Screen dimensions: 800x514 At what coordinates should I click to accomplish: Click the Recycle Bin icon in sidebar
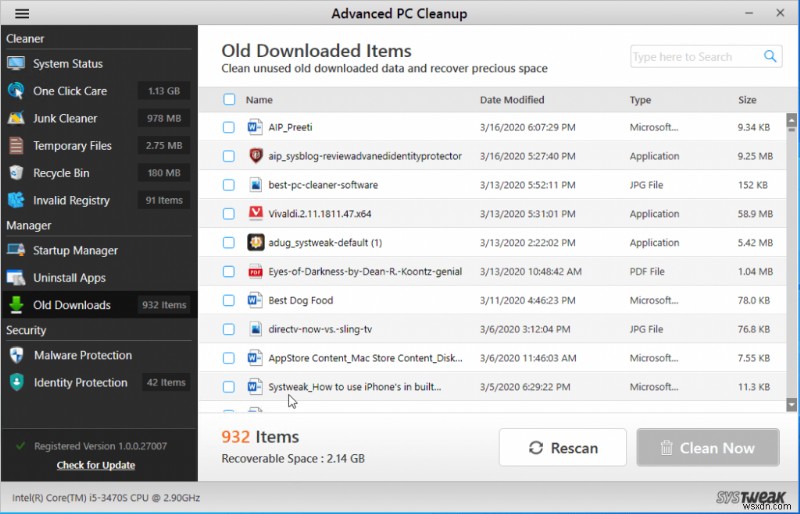(16, 173)
